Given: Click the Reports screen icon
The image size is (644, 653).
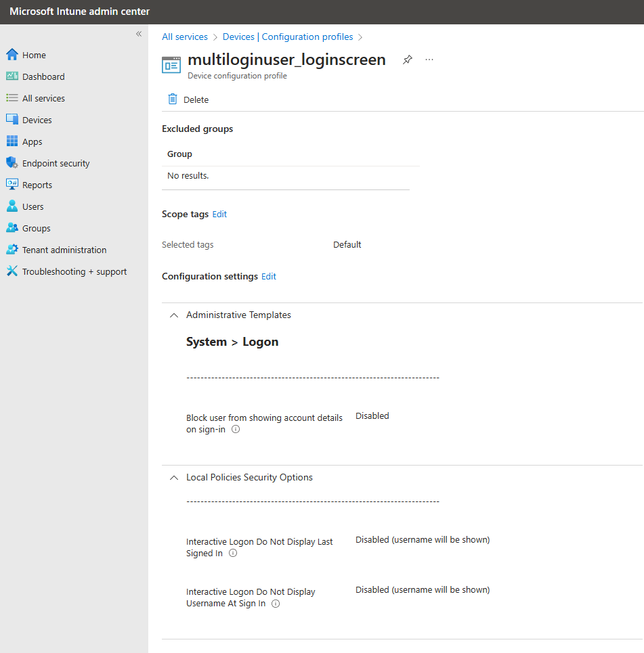Looking at the screenshot, I should [x=12, y=185].
